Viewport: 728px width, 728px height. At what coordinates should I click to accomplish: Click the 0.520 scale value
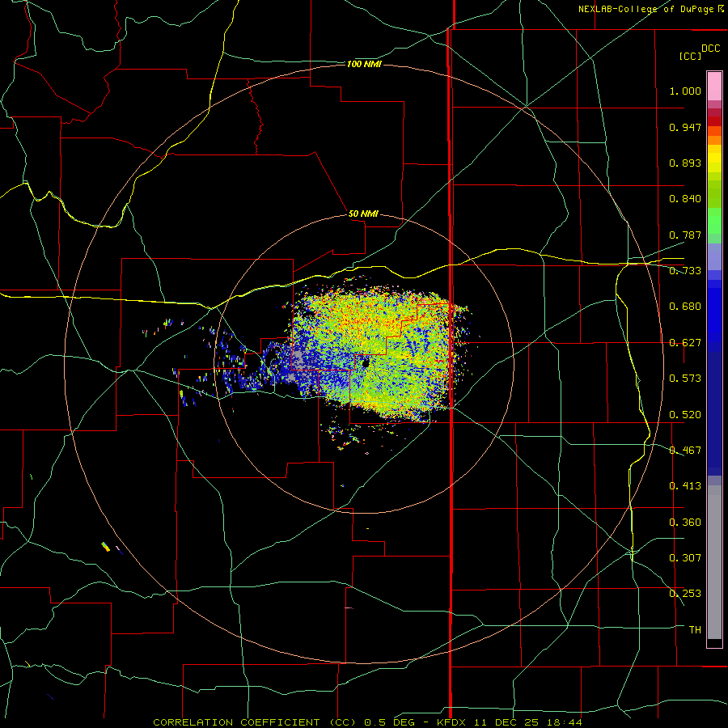click(x=685, y=415)
